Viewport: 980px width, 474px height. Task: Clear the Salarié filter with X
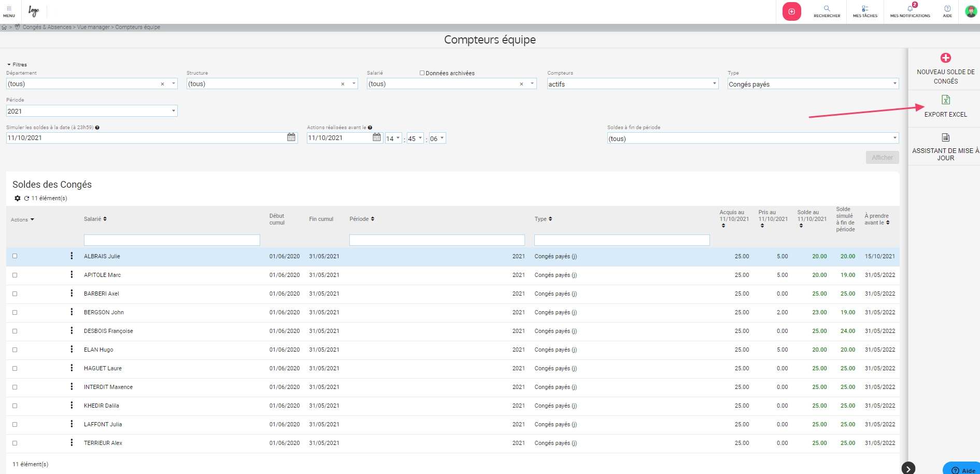click(x=521, y=84)
